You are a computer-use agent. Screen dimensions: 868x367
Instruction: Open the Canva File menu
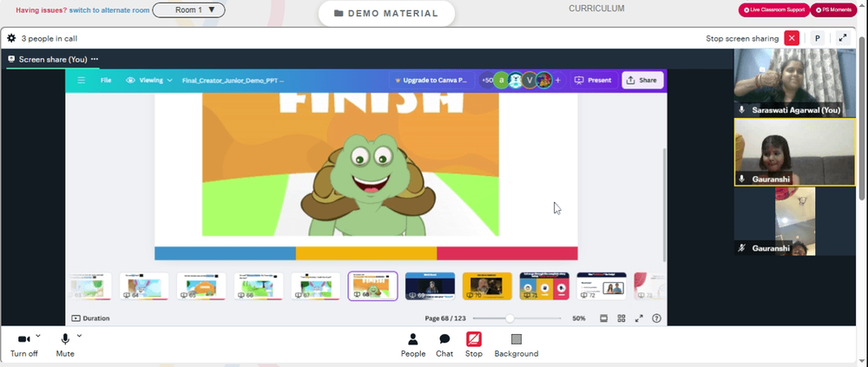pyautogui.click(x=106, y=81)
